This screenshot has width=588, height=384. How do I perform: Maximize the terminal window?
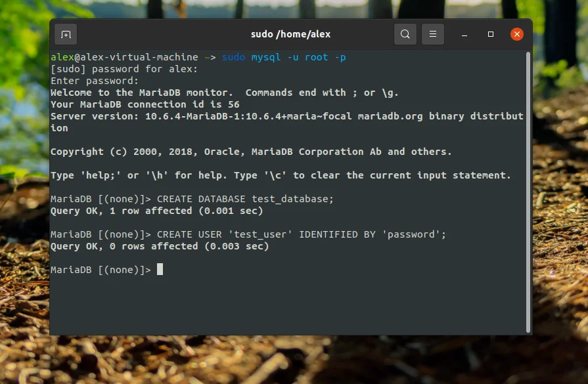pyautogui.click(x=491, y=34)
